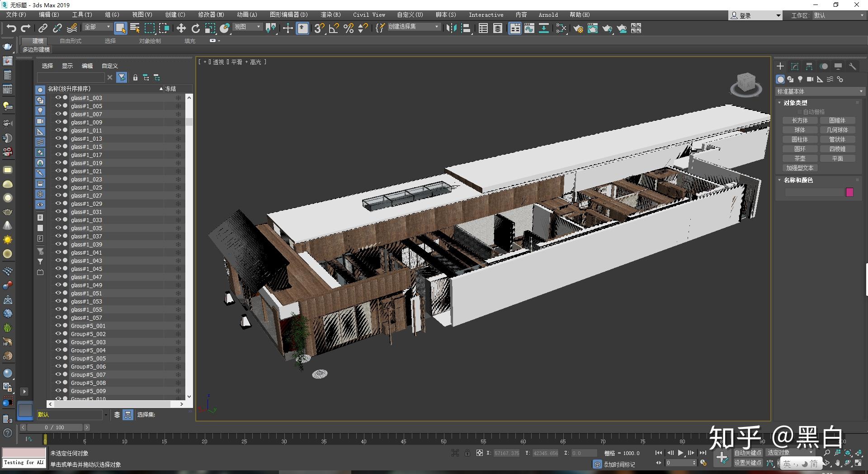
Task: Click the magenta object color swatch
Action: [849, 192]
